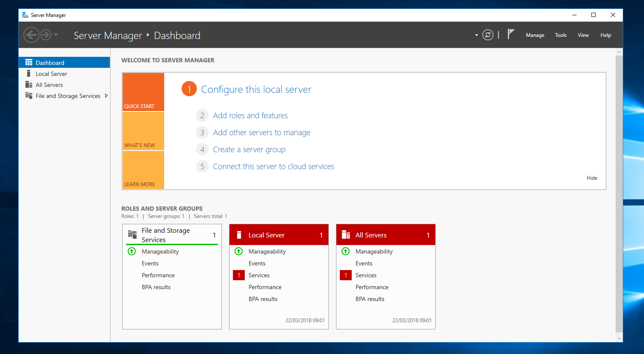Hide the Quick Start welcome panel

tap(592, 178)
